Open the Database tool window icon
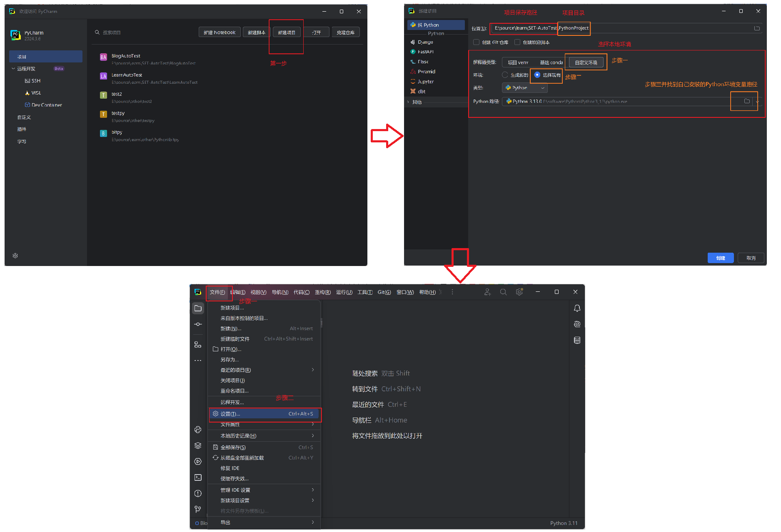Screen dimensions: 781x532 [577, 340]
